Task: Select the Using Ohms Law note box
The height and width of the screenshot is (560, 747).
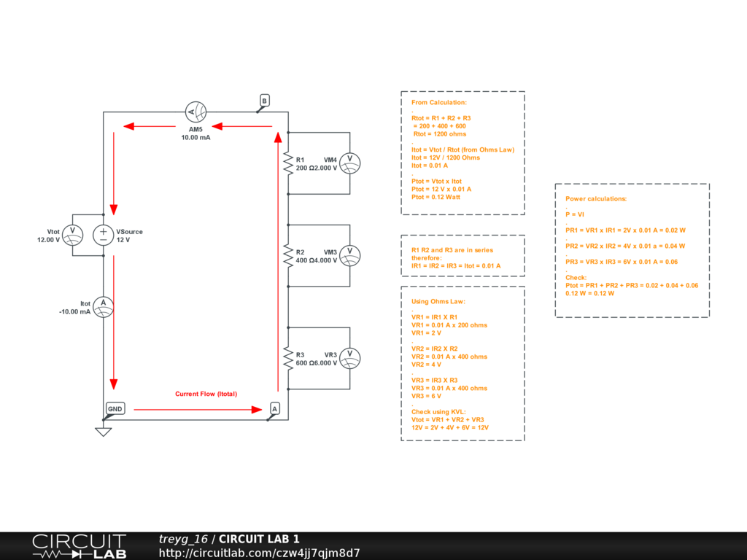Action: click(462, 363)
